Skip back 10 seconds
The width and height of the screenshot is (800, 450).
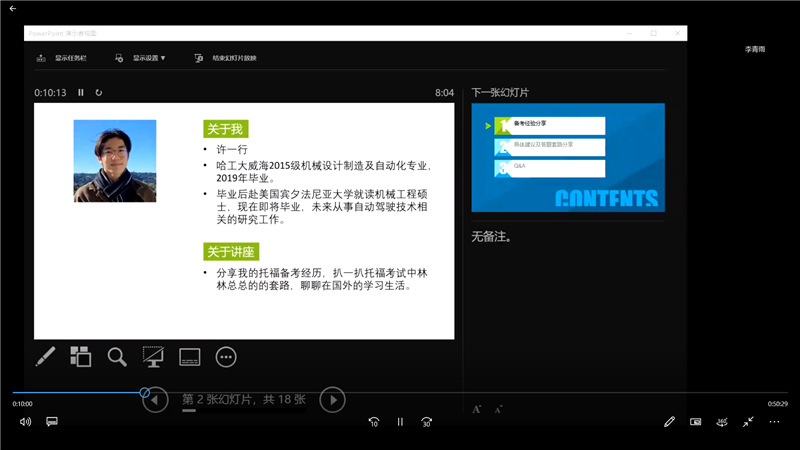click(373, 422)
